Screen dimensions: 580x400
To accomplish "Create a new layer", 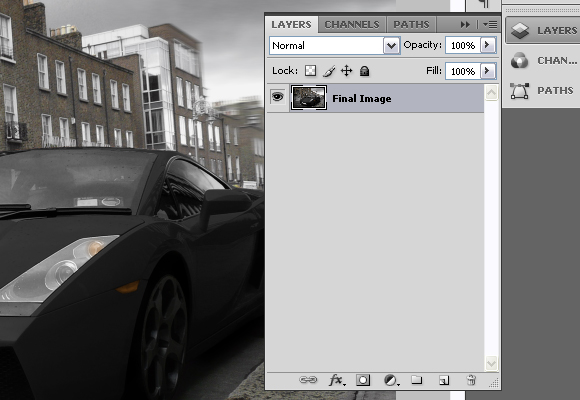I will coord(444,380).
